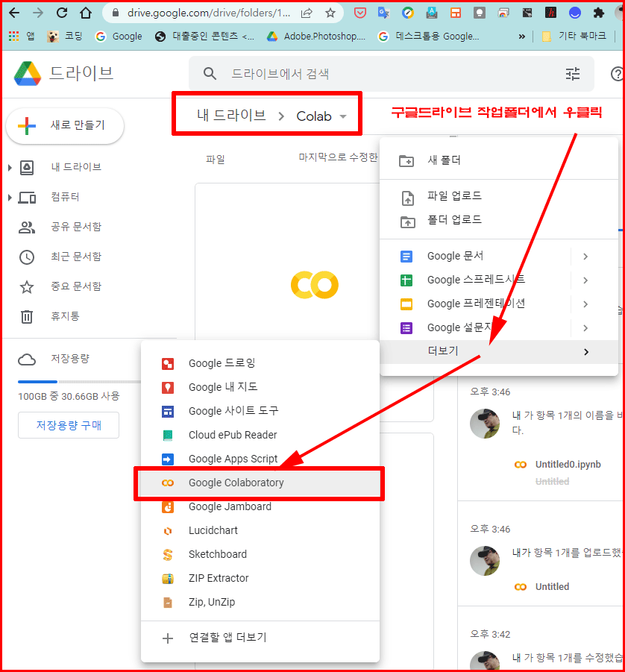
Task: Choose Lucidchart from the submenu
Action: click(x=260, y=530)
